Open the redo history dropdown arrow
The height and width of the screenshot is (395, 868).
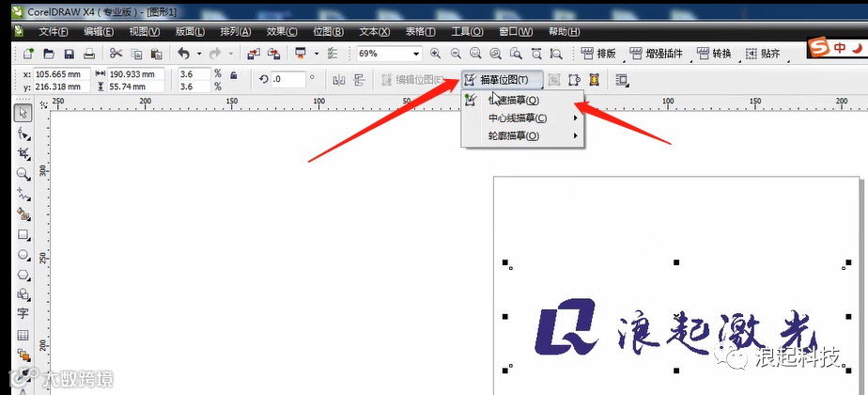pyautogui.click(x=231, y=54)
